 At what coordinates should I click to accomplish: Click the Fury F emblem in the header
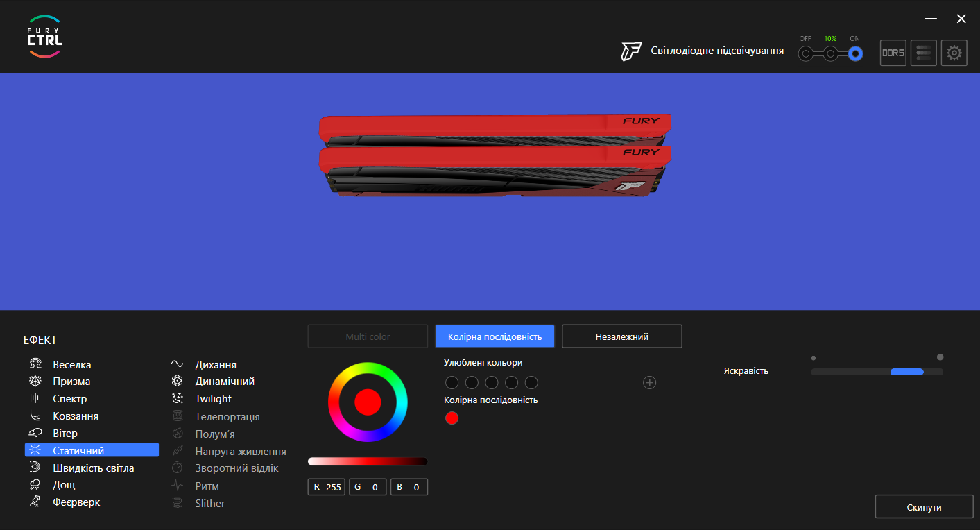[x=631, y=51]
